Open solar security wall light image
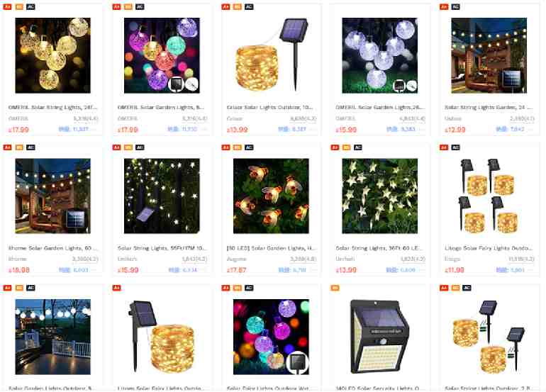The height and width of the screenshot is (392, 546). (380, 337)
